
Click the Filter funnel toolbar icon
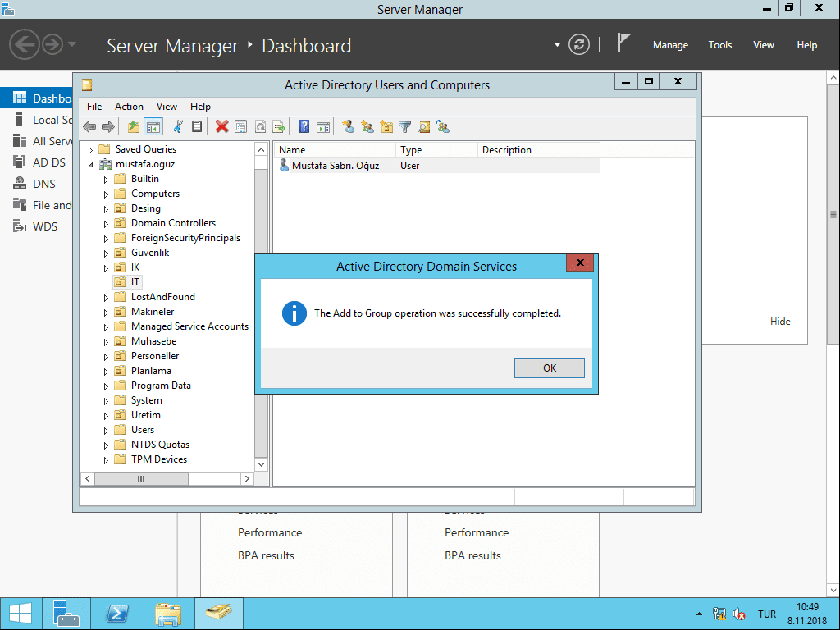pyautogui.click(x=405, y=127)
